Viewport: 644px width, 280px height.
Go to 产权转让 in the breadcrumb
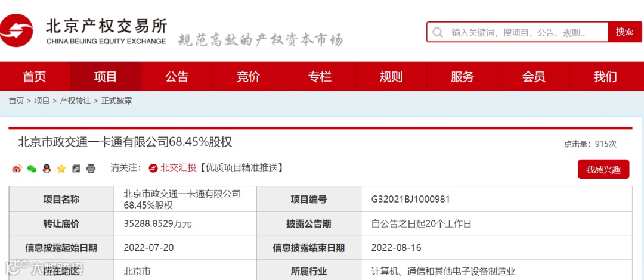coord(75,101)
